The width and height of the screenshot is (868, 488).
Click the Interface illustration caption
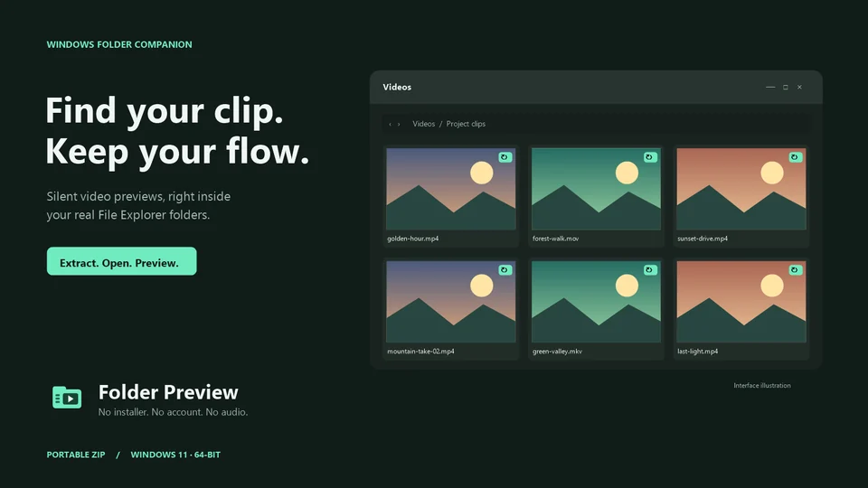762,386
